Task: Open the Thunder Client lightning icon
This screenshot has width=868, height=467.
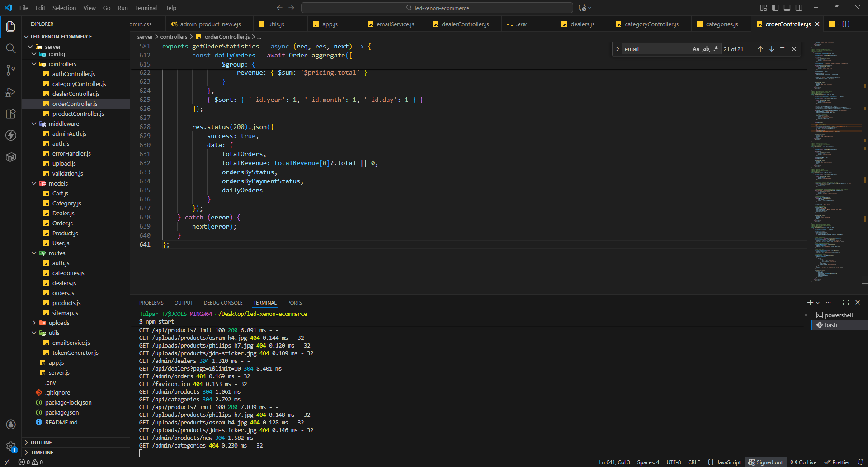Action: [x=11, y=135]
